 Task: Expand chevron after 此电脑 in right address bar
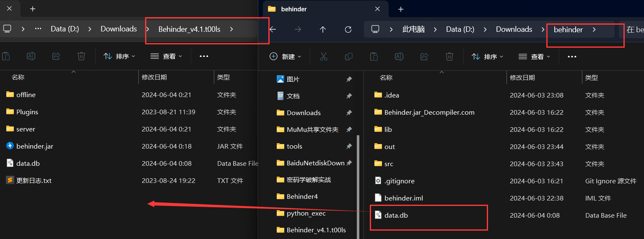tap(435, 29)
